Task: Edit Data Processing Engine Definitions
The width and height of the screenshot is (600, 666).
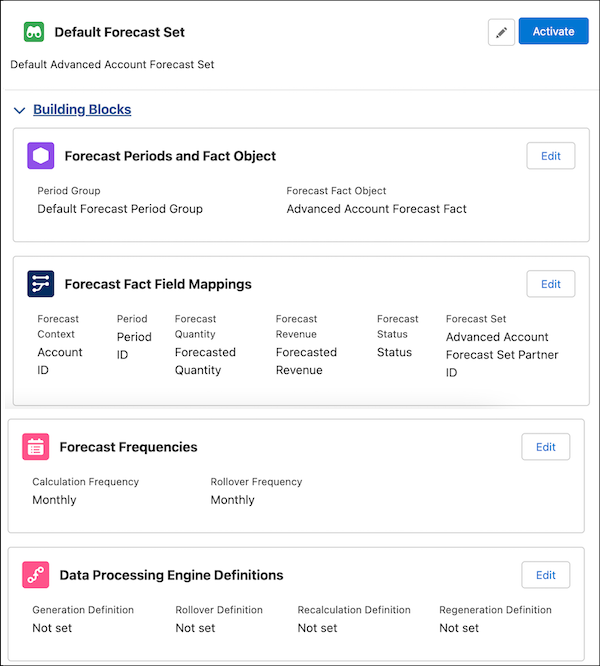Action: coord(545,575)
